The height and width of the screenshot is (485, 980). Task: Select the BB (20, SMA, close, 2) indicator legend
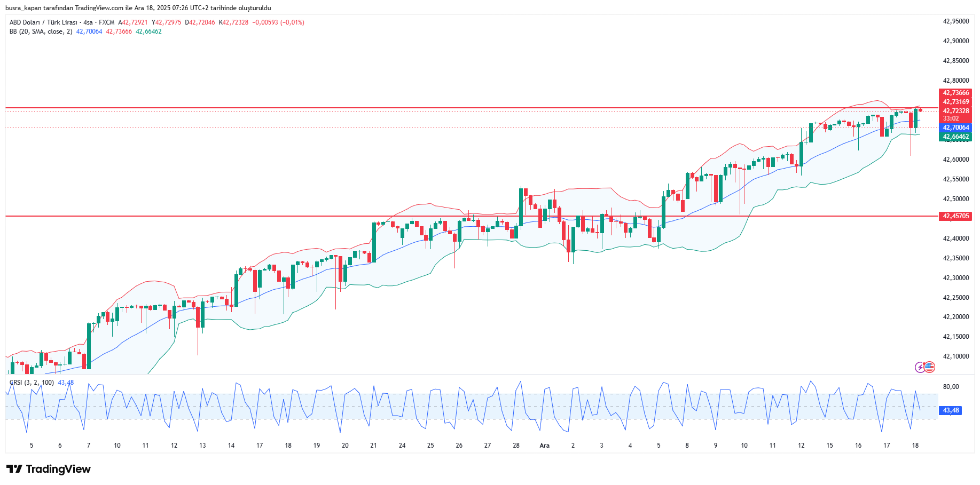41,31
